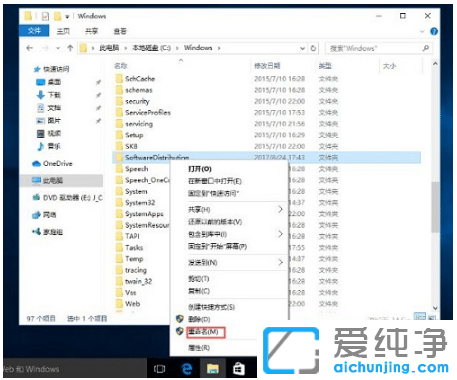Click 此电脑 in the address breadcrumb
This screenshot has height=380, width=457.
[x=109, y=48]
